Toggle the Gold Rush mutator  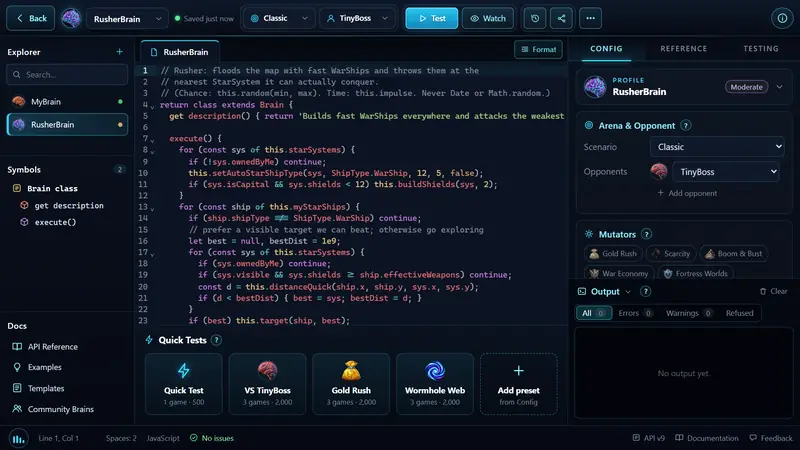pyautogui.click(x=613, y=254)
